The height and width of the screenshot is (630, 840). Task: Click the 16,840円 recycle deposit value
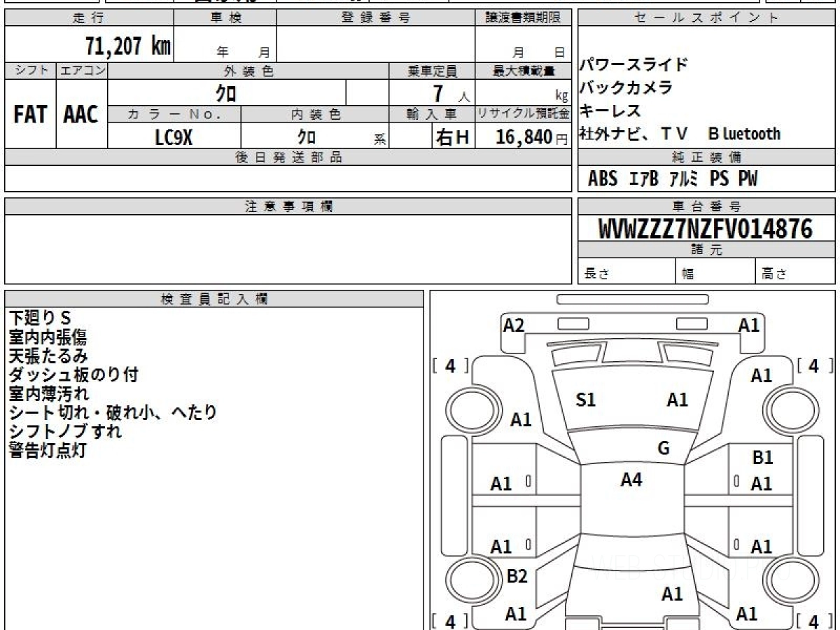click(532, 137)
